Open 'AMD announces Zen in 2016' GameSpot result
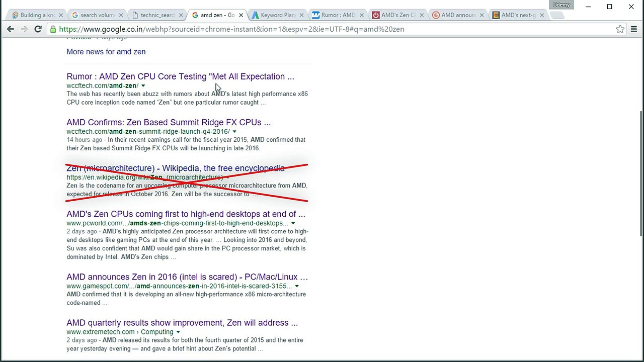Screen dimensions: 644x362 pos(187,277)
